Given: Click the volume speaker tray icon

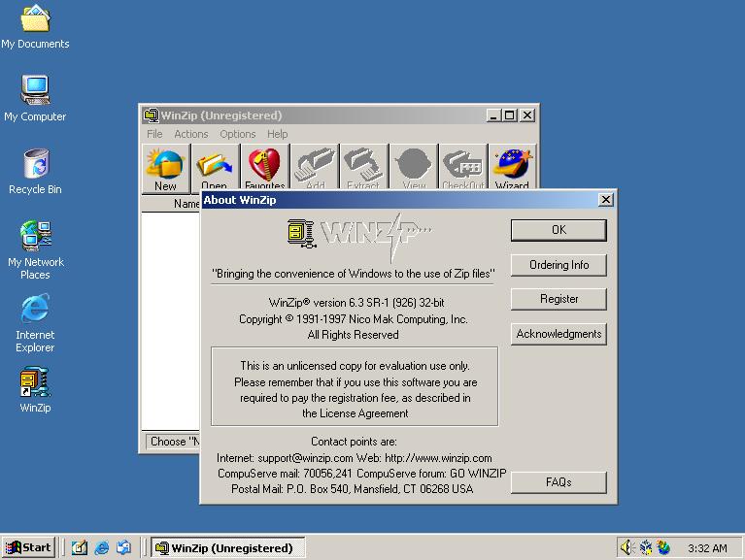Looking at the screenshot, I should coord(627,548).
